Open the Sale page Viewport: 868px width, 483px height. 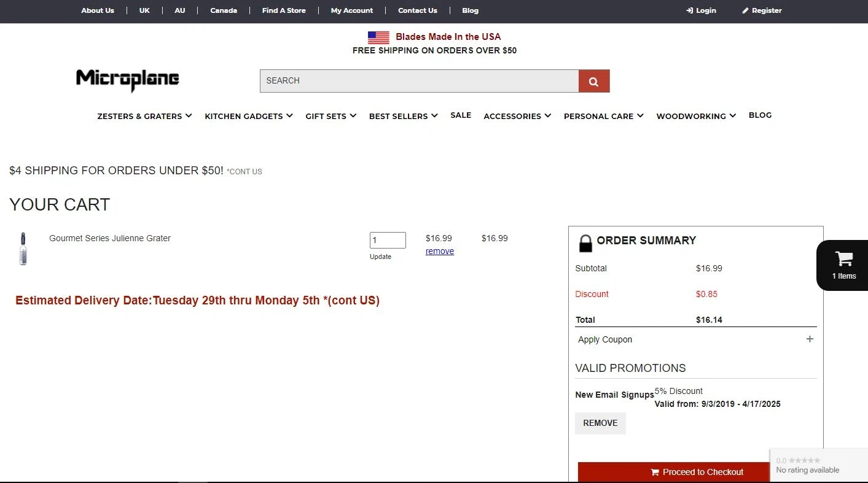click(461, 115)
